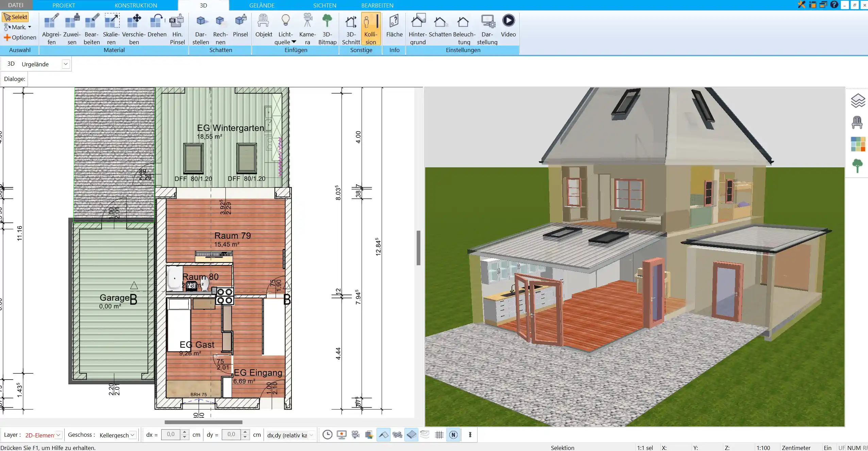Open Beleuchtung settings
Screen dimensions: 868x451
point(464,29)
